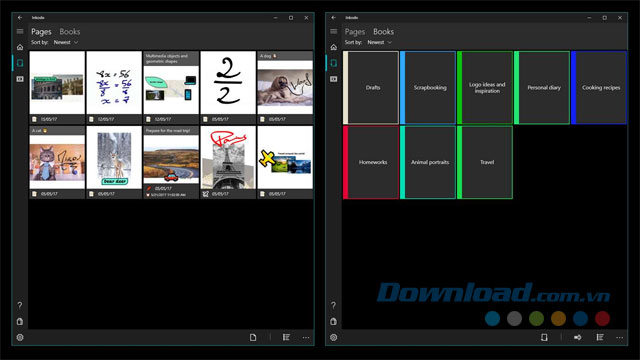Open settings gear in left window sidebar
640x360 pixels.
[x=20, y=338]
